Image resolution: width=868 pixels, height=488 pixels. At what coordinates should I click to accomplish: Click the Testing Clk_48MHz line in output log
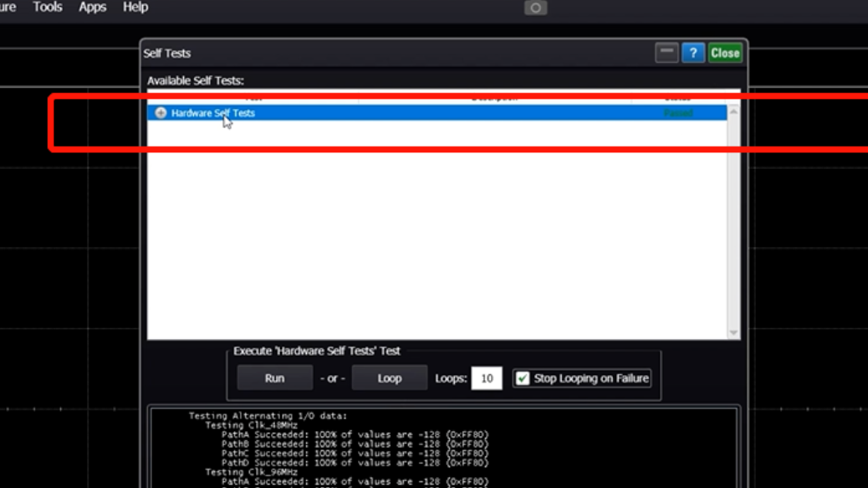(251, 425)
